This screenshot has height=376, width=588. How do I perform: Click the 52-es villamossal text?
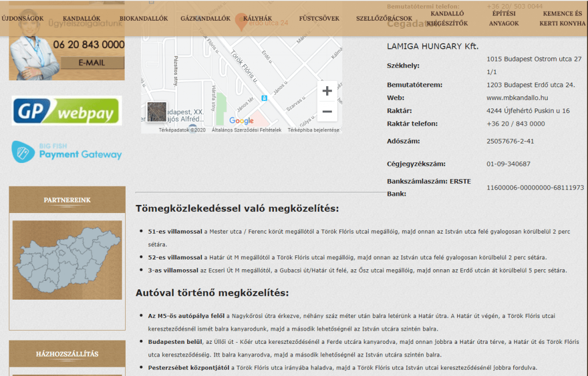(175, 258)
